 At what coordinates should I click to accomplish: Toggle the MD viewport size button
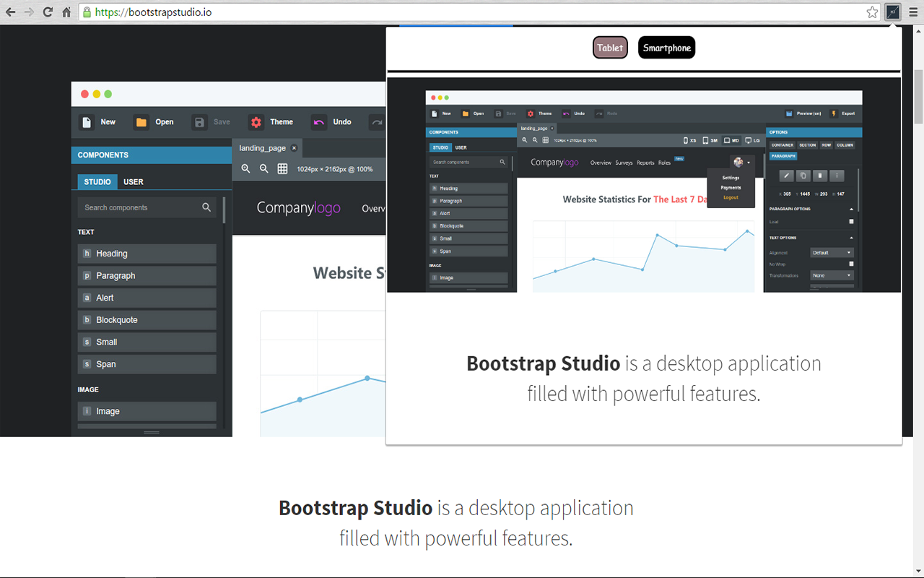point(731,141)
